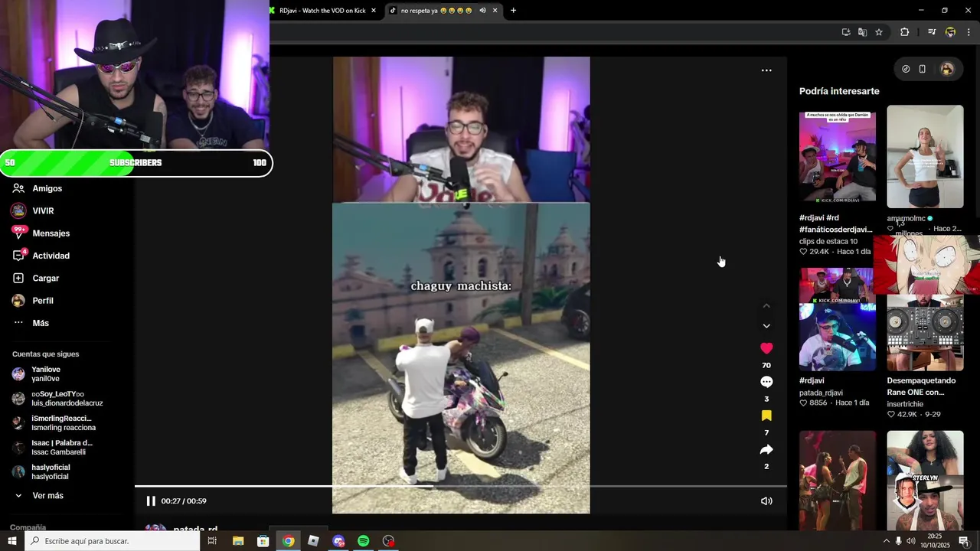Open OBS Studio from taskbar

coord(389,541)
